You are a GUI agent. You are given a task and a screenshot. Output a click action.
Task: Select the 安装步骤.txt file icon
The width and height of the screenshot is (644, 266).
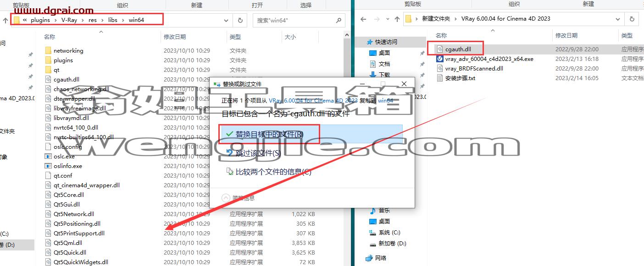click(x=440, y=78)
